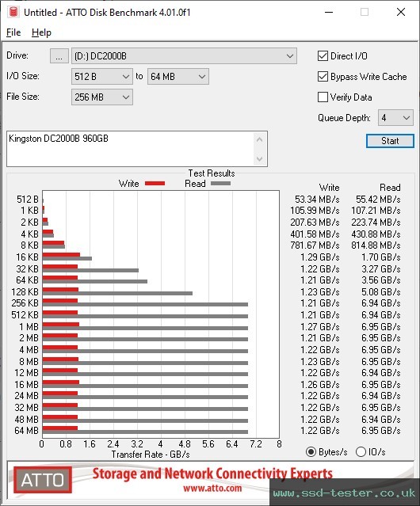The height and width of the screenshot is (506, 420).
Task: Click the 3.27 GB/s read value
Action: (x=381, y=268)
